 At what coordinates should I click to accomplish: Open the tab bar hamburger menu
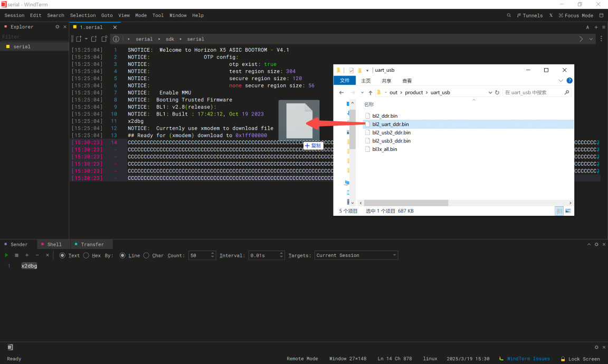pos(603,27)
